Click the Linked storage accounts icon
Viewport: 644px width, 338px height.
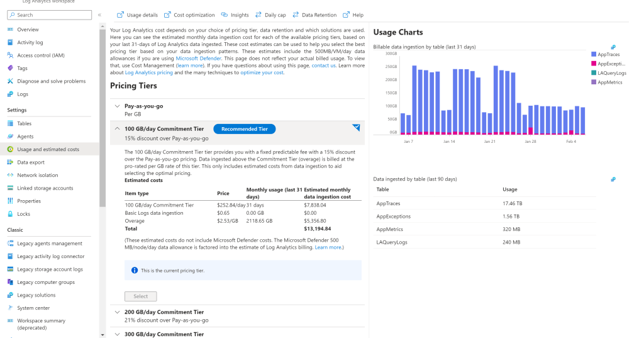[10, 188]
